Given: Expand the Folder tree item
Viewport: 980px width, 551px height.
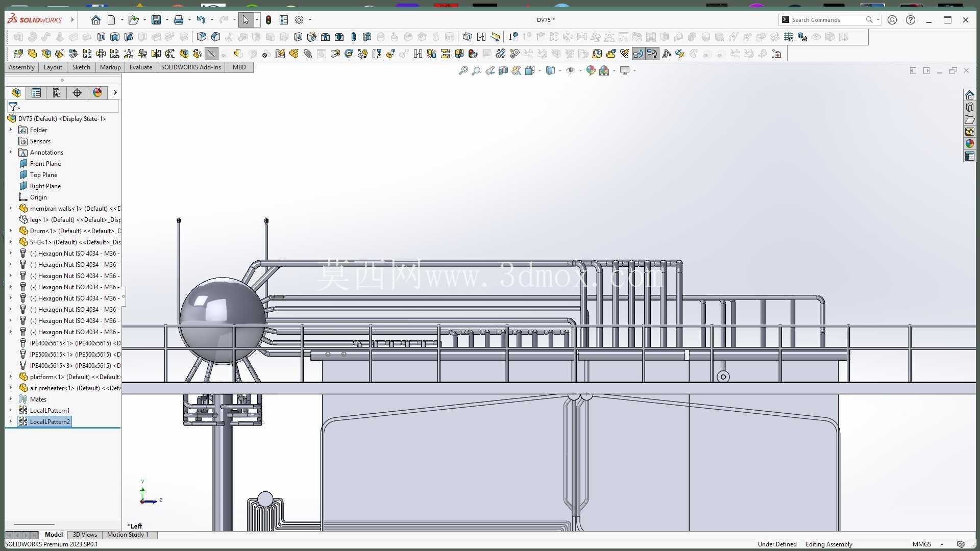Looking at the screenshot, I should coord(10,130).
